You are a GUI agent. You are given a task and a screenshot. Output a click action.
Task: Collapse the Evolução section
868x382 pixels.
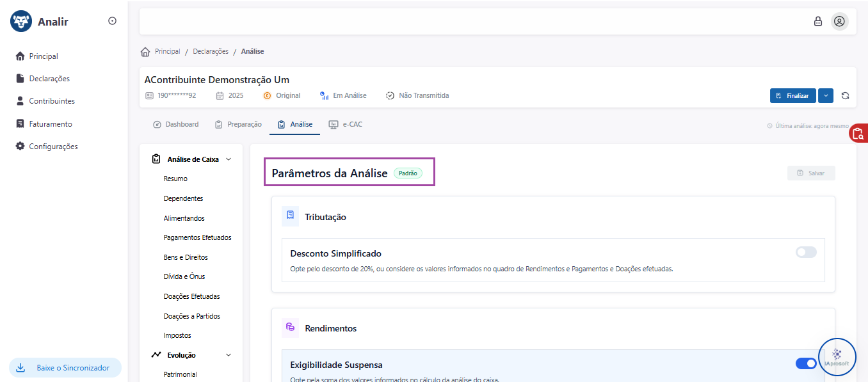(x=229, y=355)
